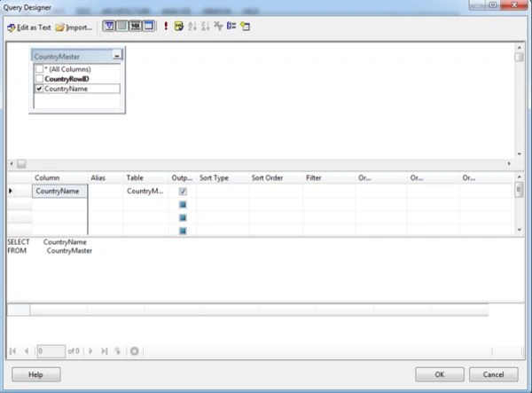Click the Sort Type column header

214,177
